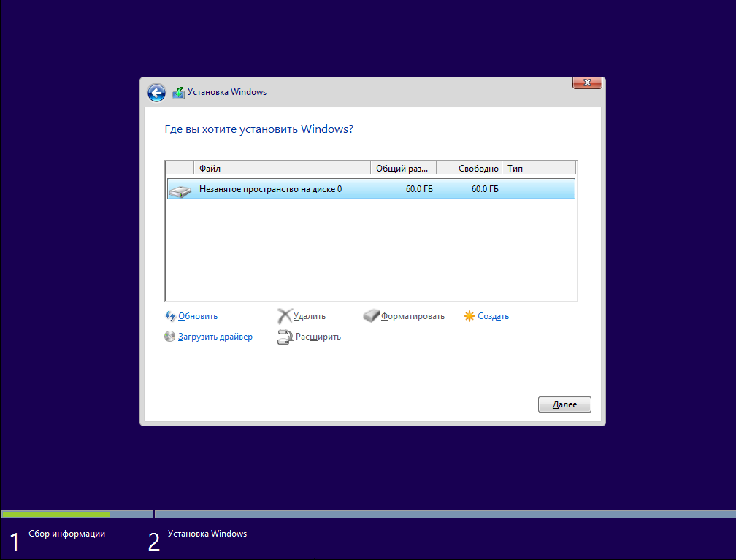Viewport: 736px width, 560px height.
Task: Sort by the Общий раз... column header
Action: coord(403,168)
